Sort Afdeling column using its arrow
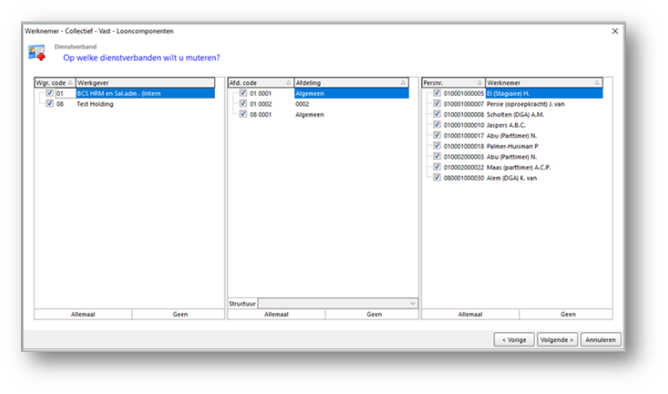The height and width of the screenshot is (394, 668). coord(403,83)
